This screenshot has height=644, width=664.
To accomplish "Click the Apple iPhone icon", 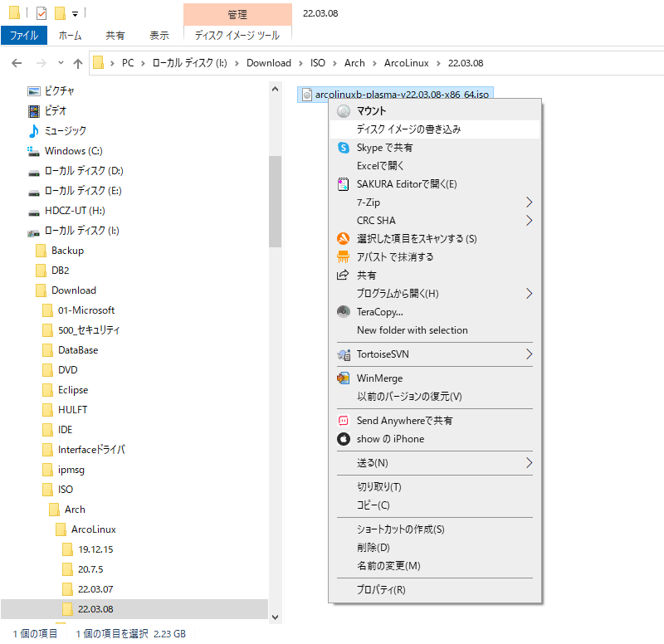I will point(344,439).
